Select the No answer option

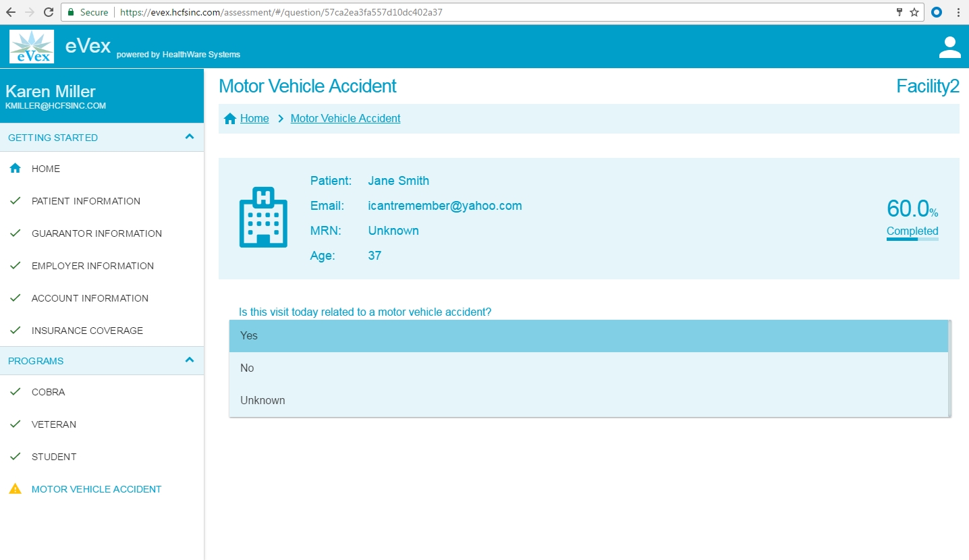(x=588, y=368)
